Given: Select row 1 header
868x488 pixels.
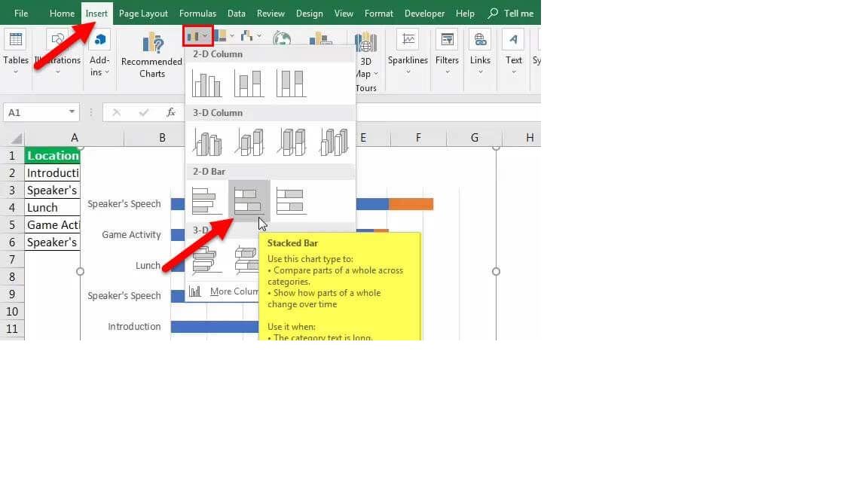Looking at the screenshot, I should coord(11,155).
